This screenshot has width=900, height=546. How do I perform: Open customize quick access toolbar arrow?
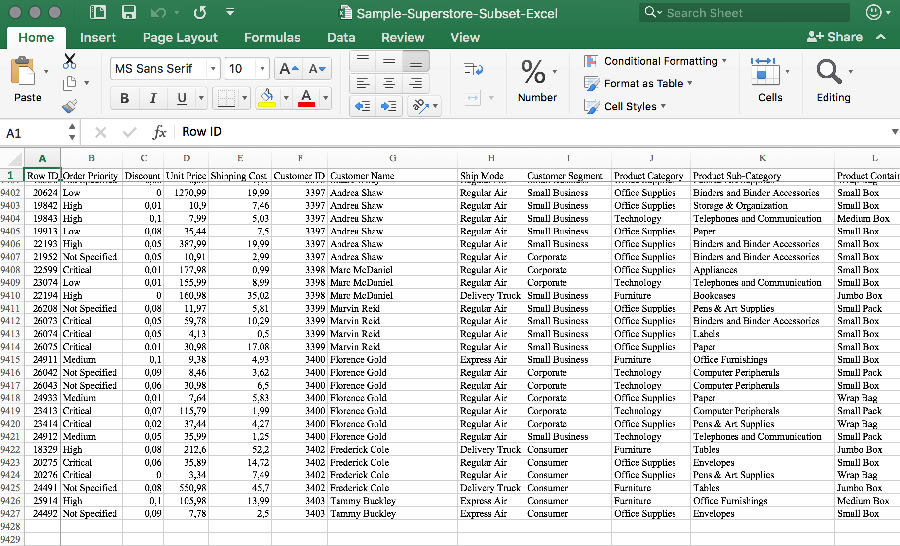(230, 12)
